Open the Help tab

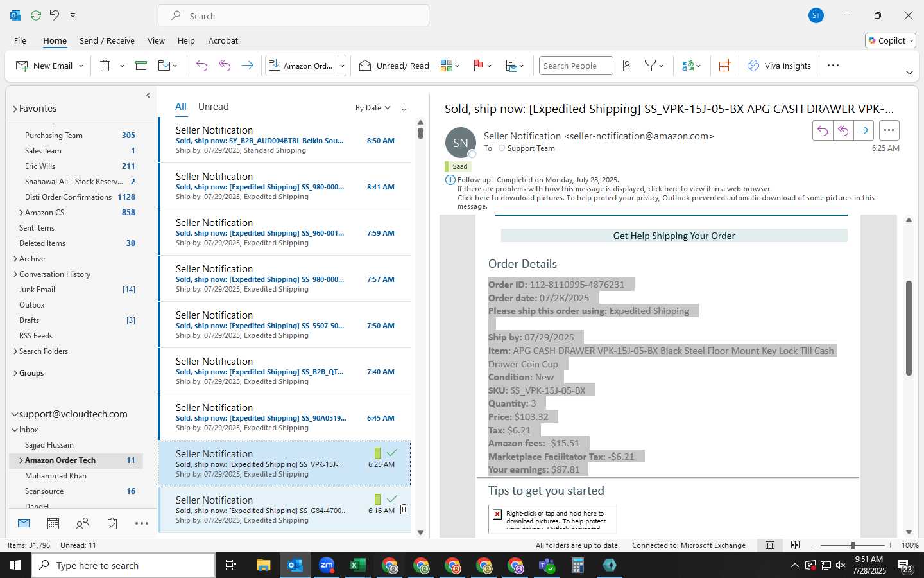[186, 40]
